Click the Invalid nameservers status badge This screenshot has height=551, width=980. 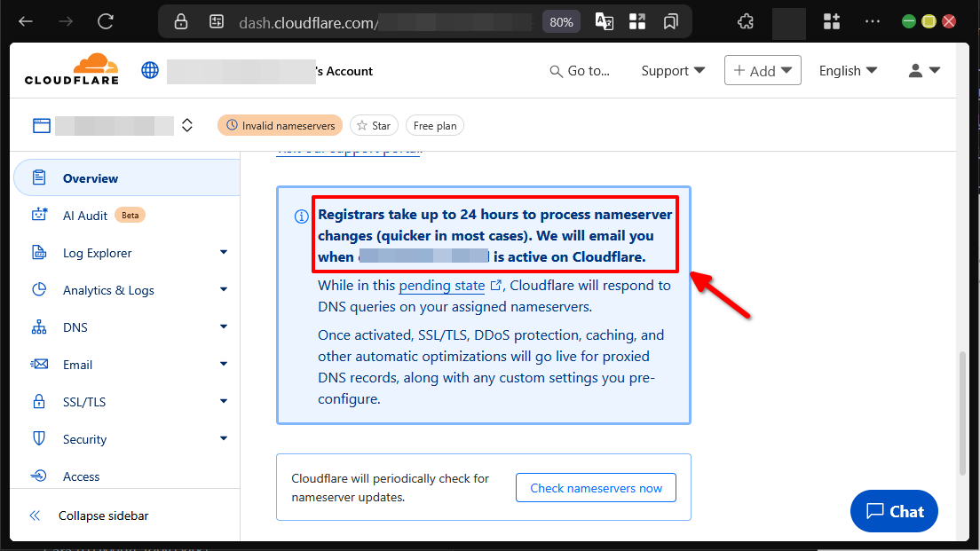(x=280, y=126)
